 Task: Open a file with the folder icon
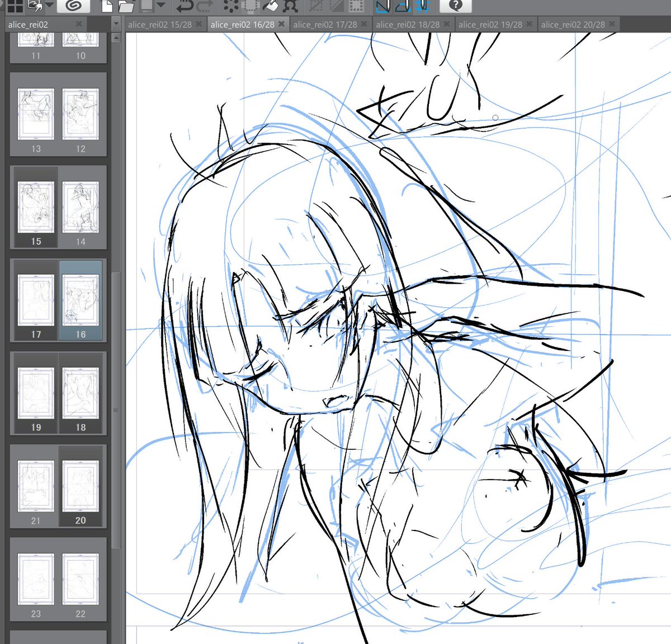click(x=126, y=6)
